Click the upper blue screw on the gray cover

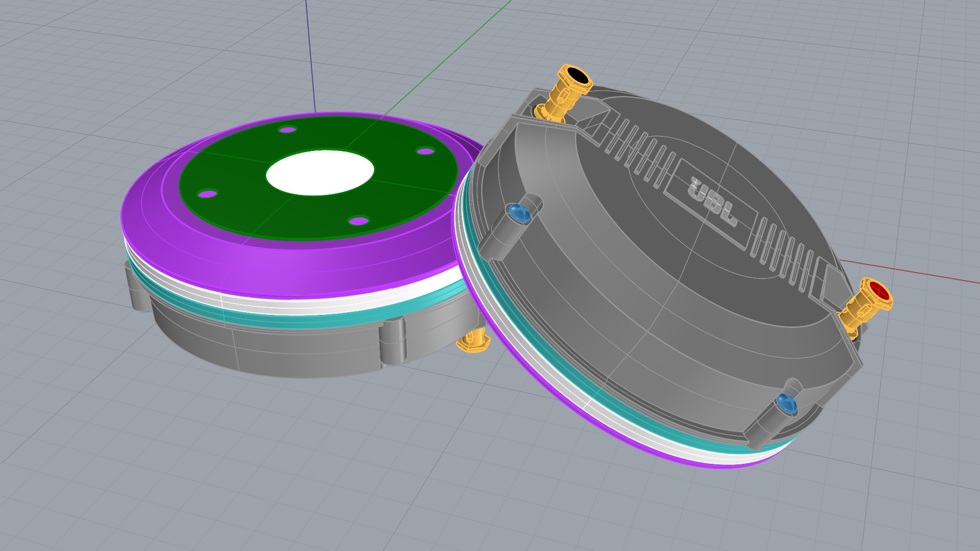click(519, 213)
